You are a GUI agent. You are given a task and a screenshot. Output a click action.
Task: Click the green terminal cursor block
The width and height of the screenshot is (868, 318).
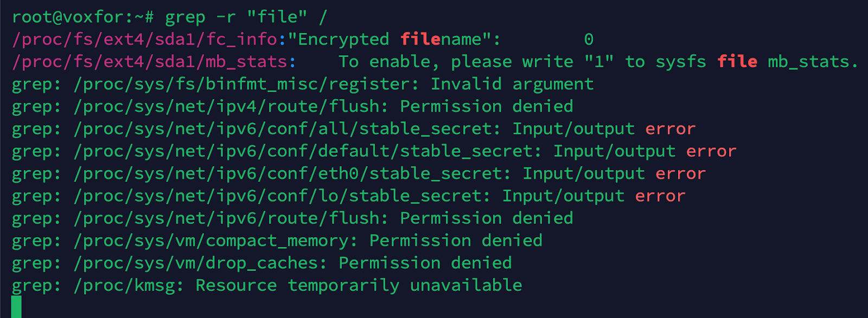coord(16,307)
